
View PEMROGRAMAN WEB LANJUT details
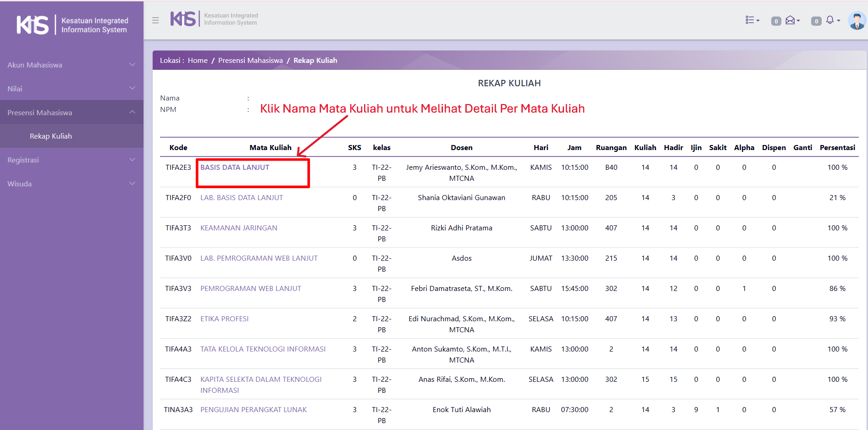click(x=250, y=289)
